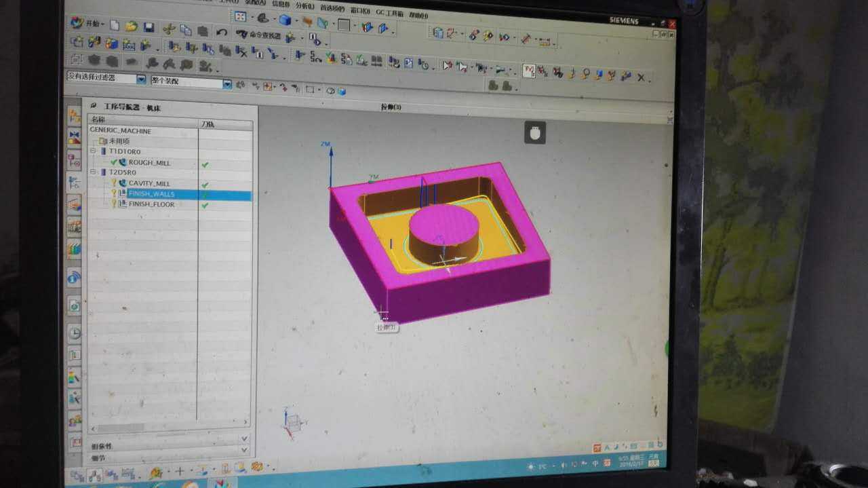The height and width of the screenshot is (488, 868).
Task: Open the Machining Feature Navigator sidebar tab
Action: [x=74, y=204]
